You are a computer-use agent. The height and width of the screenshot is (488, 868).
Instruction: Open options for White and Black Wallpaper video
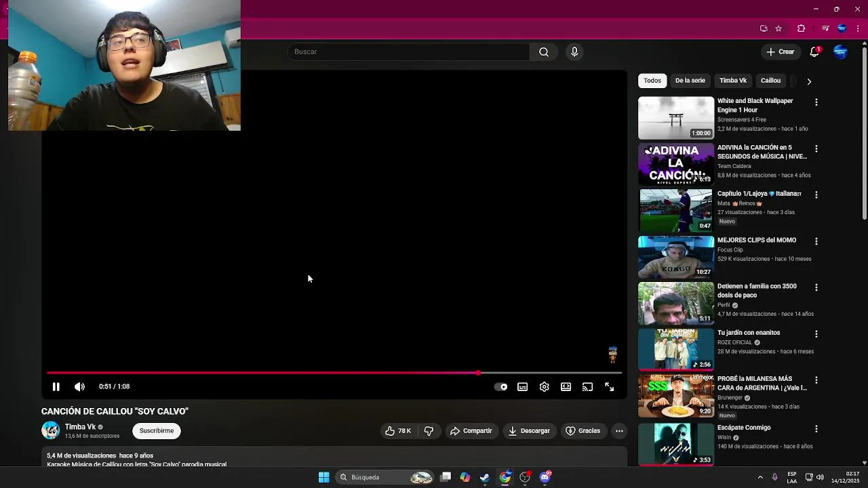(x=816, y=102)
